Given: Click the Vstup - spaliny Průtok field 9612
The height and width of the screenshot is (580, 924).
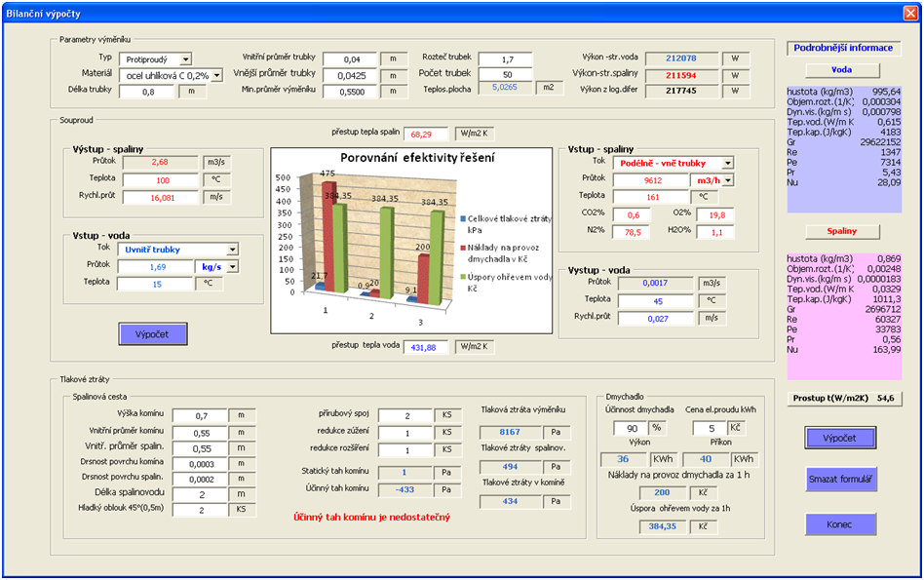Looking at the screenshot, I should pos(651,180).
